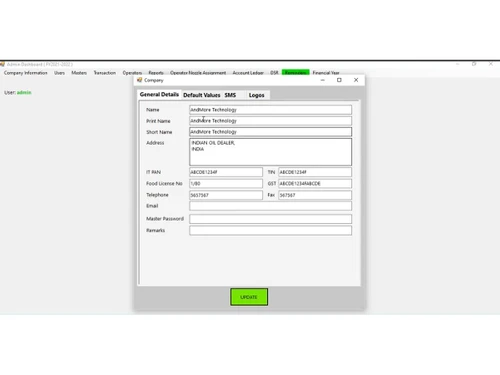Open the Company Information menu
The image size is (500, 375).
pyautogui.click(x=26, y=73)
